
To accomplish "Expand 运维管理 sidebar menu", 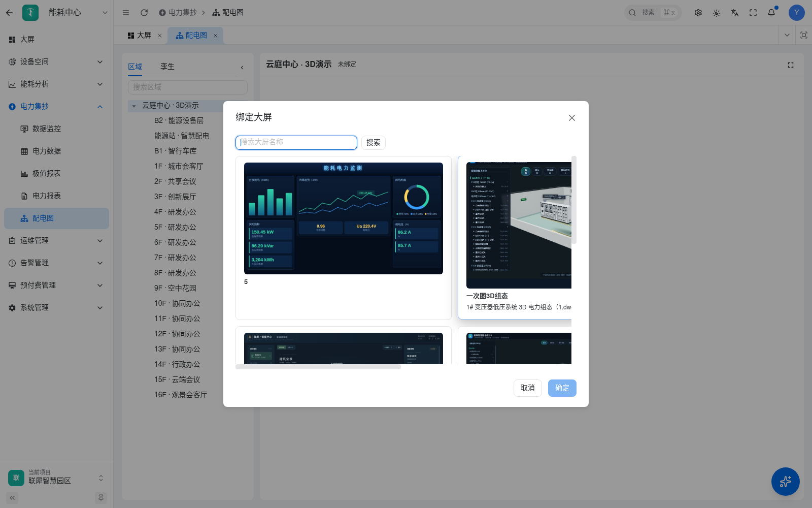I will 56,240.
